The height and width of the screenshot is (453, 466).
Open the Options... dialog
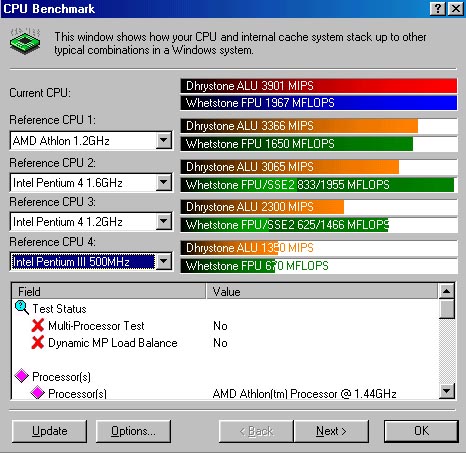pos(133,431)
